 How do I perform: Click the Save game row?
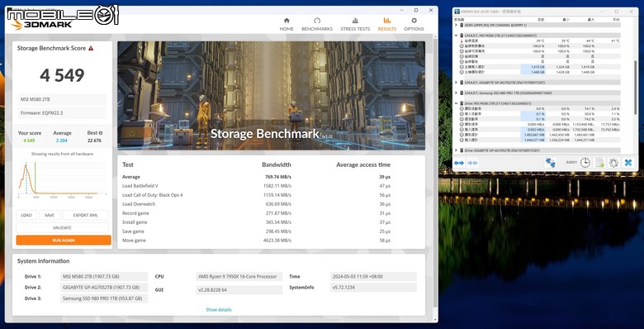tap(271, 231)
